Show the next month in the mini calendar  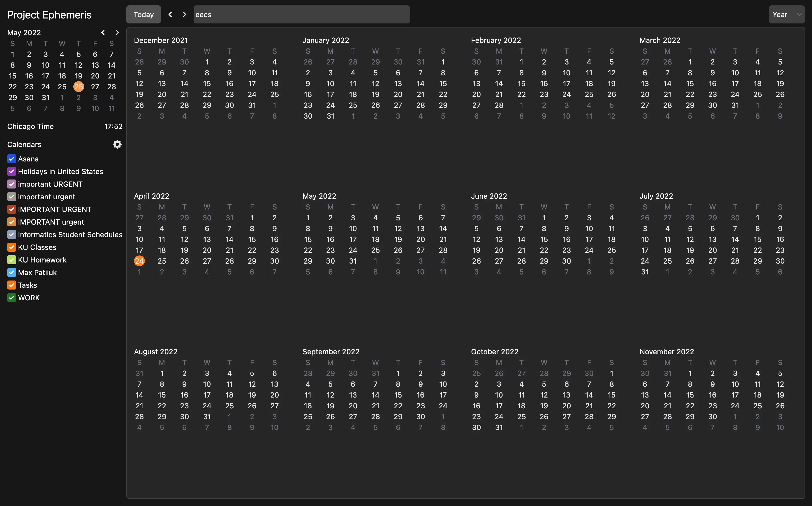[117, 32]
